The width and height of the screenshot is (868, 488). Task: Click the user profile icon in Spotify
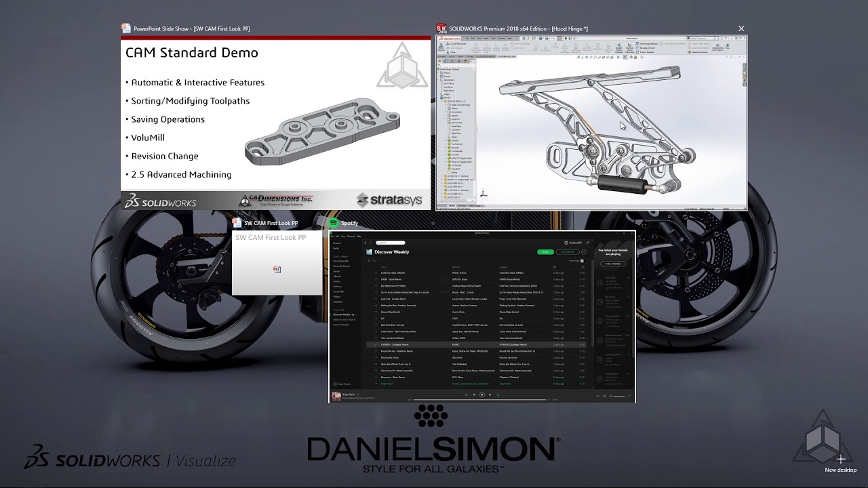(566, 243)
